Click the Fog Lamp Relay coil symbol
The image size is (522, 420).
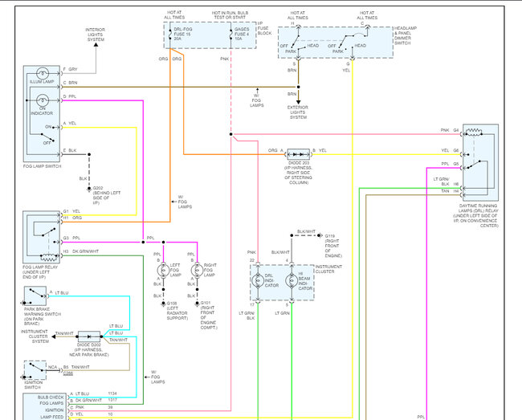point(49,257)
